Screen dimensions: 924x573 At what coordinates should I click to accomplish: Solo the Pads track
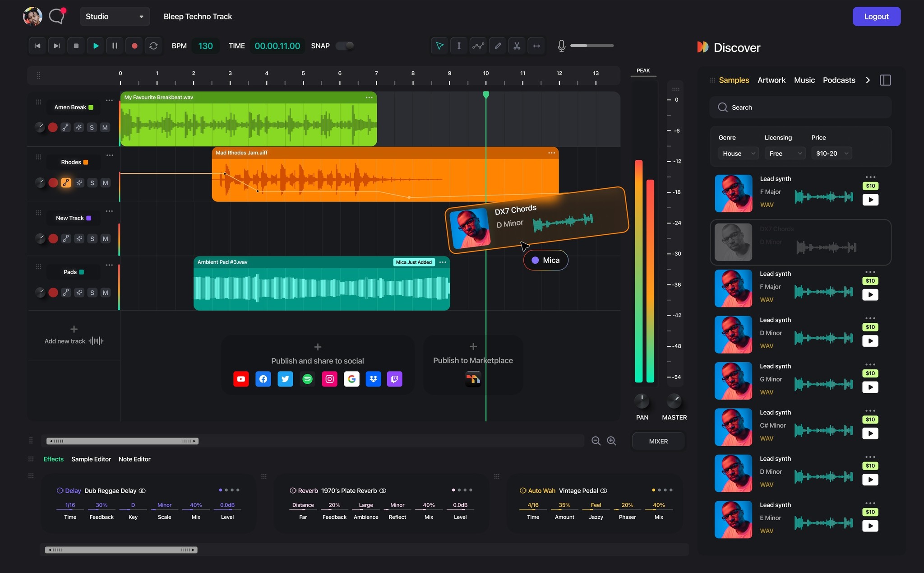92,293
